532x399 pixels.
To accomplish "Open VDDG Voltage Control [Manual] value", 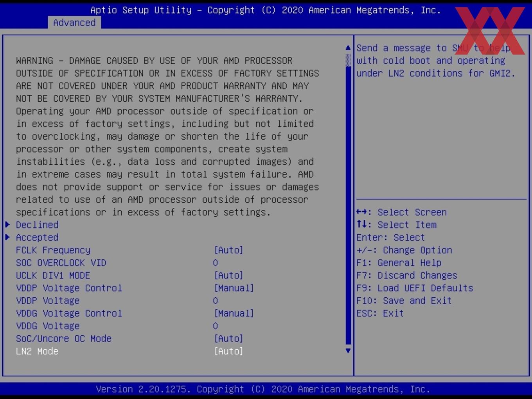I will point(234,313).
